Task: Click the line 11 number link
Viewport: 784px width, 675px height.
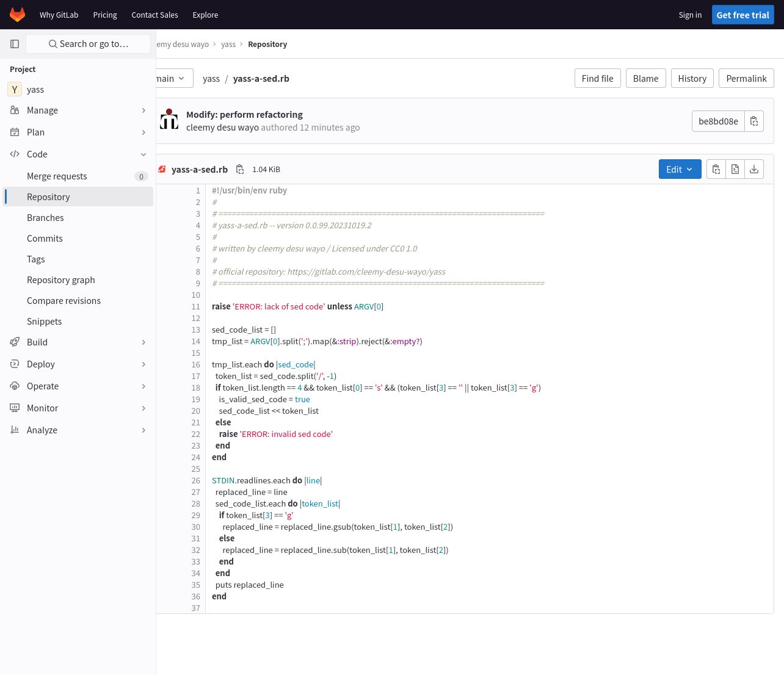Action: [195, 306]
